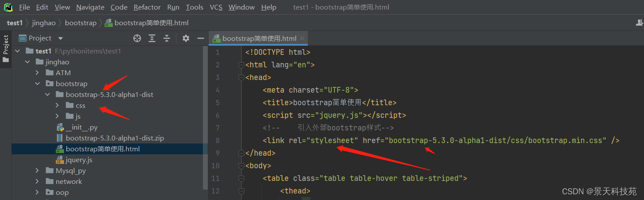Select the bootstrap简单使用.html editor tab
Viewport: 644px width, 200px height.
258,39
